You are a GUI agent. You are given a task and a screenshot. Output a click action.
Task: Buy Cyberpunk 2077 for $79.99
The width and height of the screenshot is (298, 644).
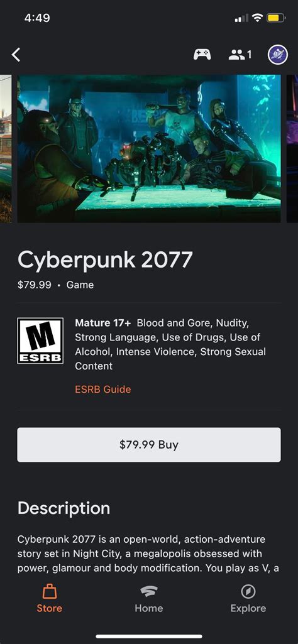pos(149,445)
